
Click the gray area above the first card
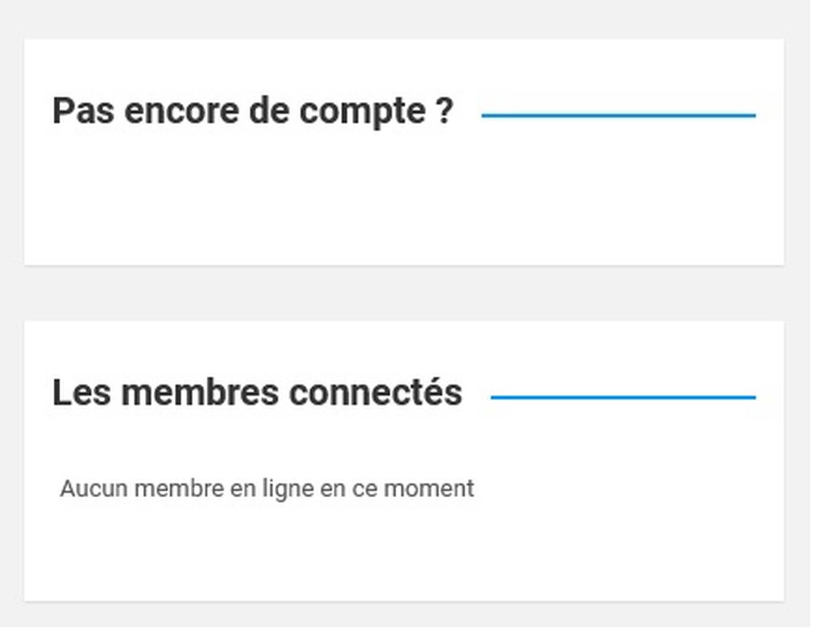click(x=404, y=19)
